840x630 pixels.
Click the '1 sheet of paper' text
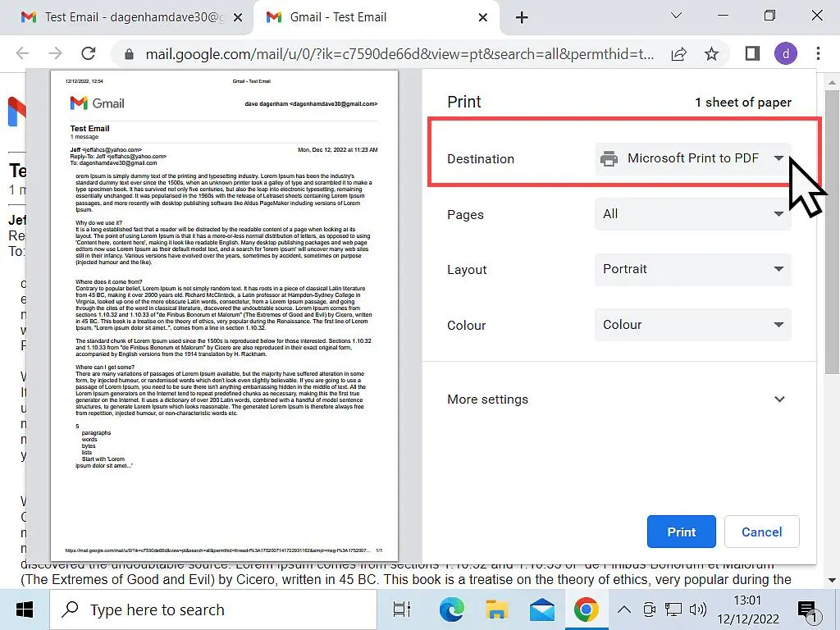point(743,103)
